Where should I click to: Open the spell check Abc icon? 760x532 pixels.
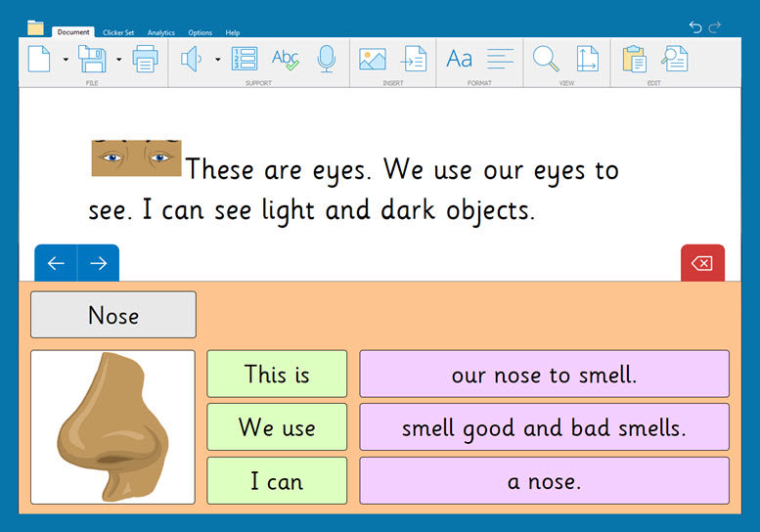point(286,60)
